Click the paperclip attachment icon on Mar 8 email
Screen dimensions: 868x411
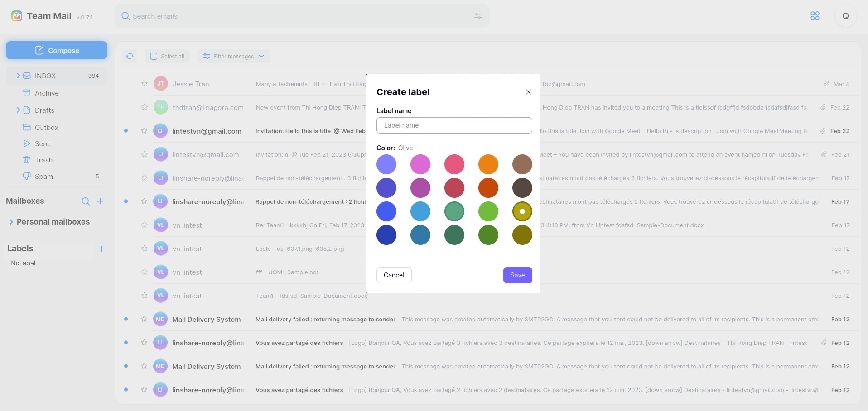click(826, 84)
